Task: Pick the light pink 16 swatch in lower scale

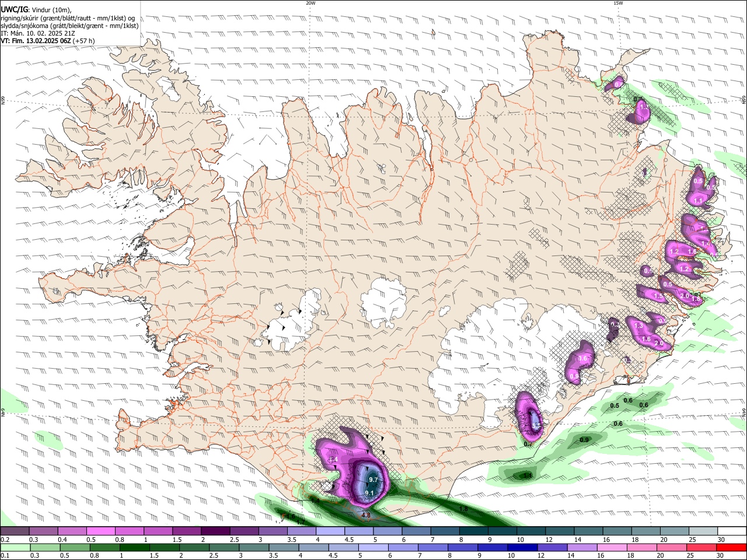Action: coord(612,548)
